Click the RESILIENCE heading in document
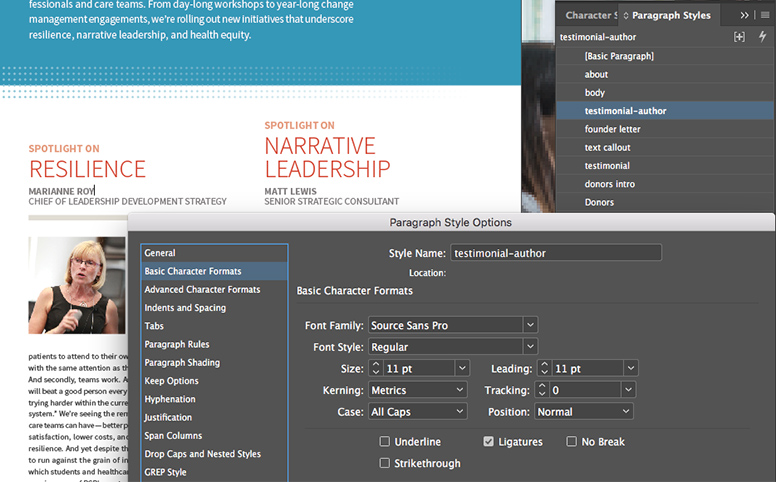This screenshot has width=776, height=482. [88, 169]
